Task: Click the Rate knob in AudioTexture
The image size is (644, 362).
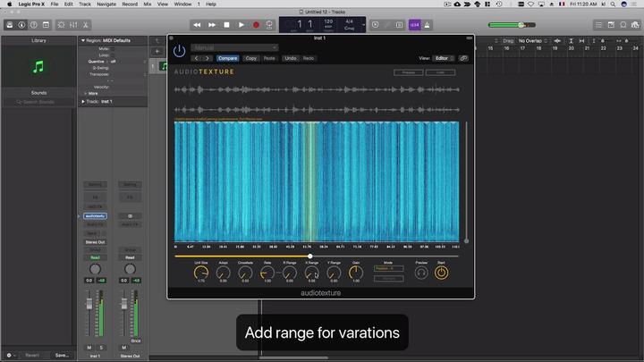Action: (267, 272)
